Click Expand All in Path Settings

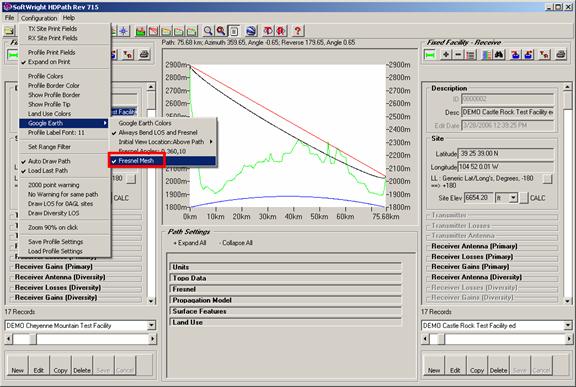[190, 243]
